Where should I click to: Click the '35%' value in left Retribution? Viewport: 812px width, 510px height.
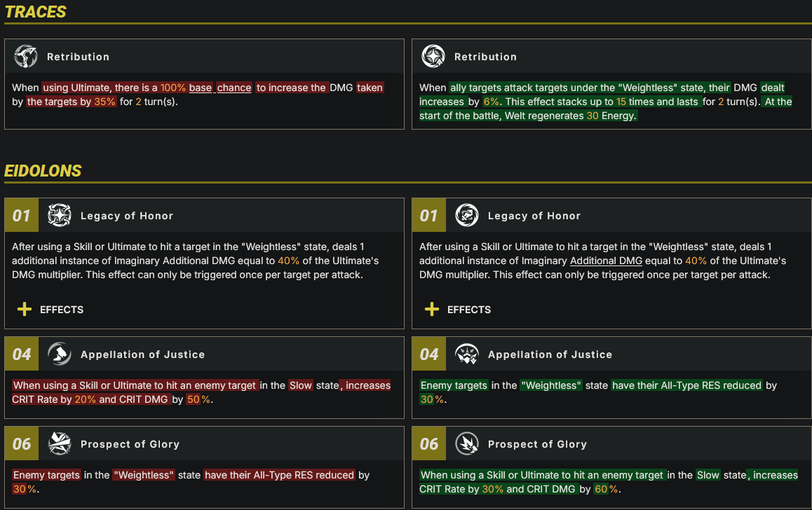click(104, 102)
